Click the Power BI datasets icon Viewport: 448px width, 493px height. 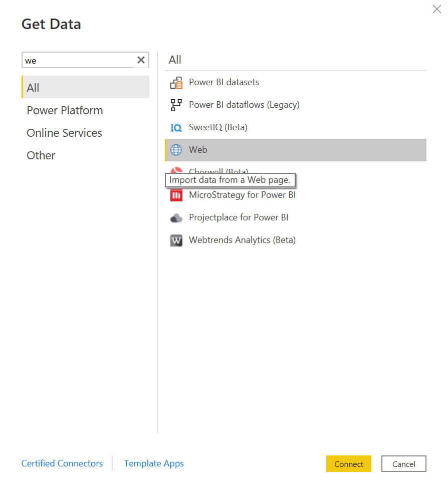tap(176, 83)
